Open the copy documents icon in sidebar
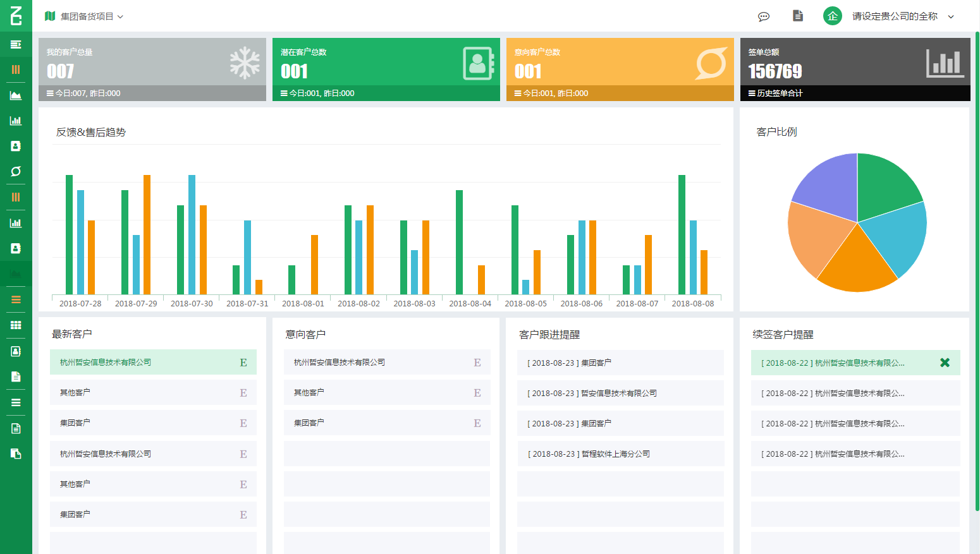This screenshot has width=980, height=554. (x=16, y=454)
